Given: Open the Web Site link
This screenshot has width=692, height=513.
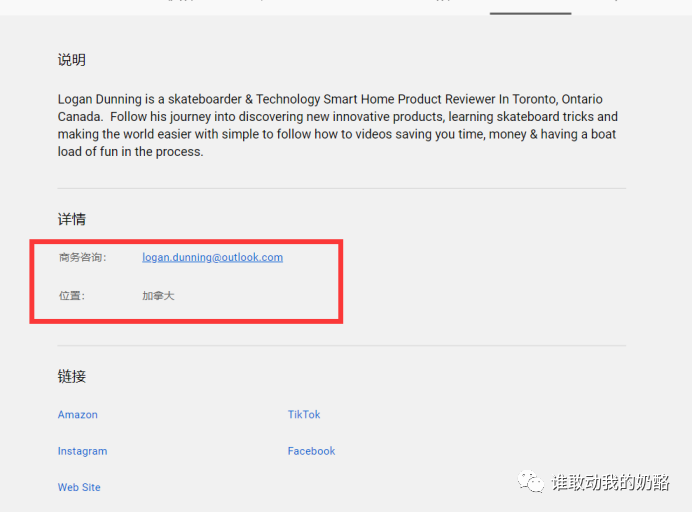Looking at the screenshot, I should tap(79, 487).
